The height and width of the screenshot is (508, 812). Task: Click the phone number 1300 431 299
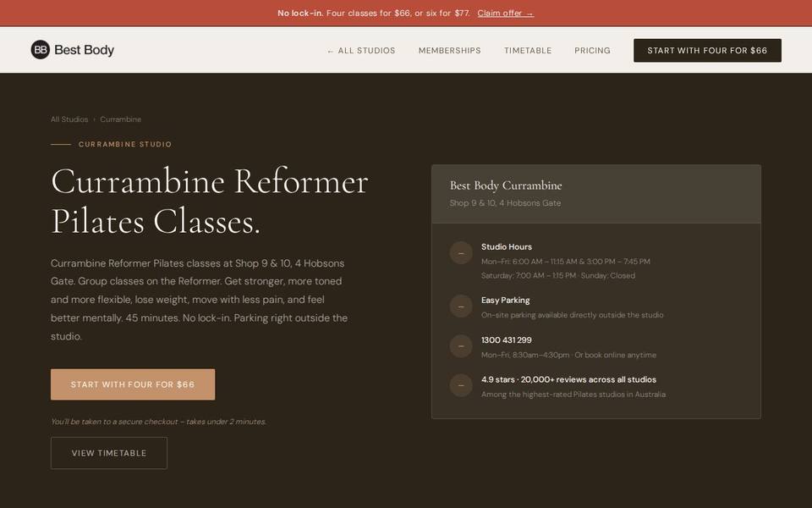(x=507, y=340)
